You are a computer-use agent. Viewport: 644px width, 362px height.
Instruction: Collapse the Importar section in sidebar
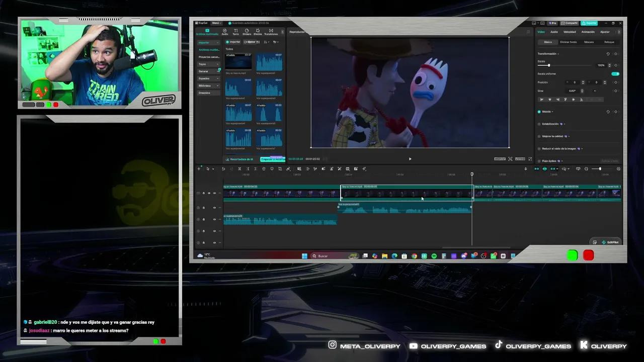coord(208,43)
